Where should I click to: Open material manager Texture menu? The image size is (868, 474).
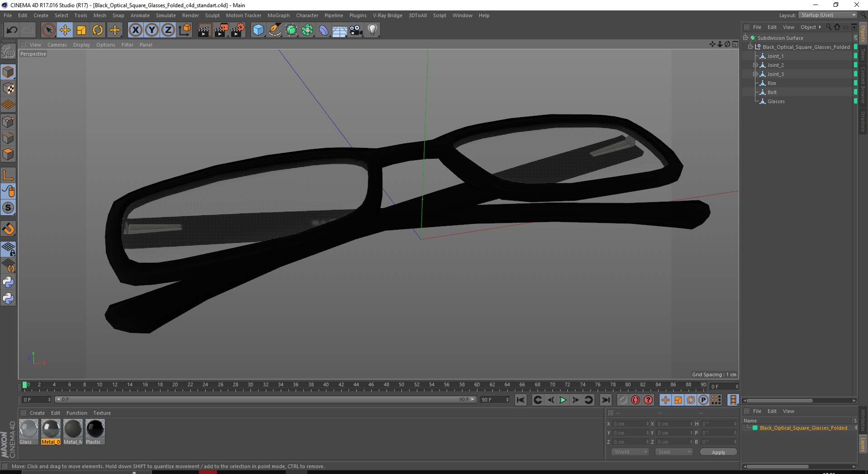point(102,413)
